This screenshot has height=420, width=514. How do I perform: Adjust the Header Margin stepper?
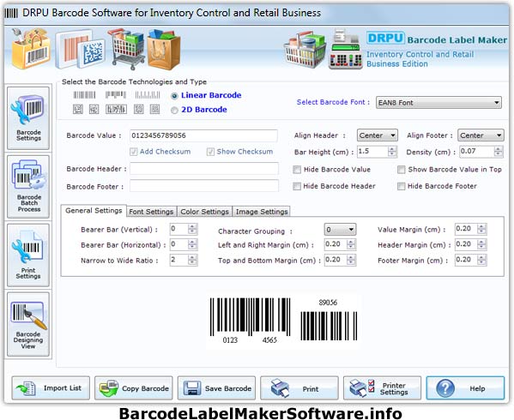(x=481, y=244)
